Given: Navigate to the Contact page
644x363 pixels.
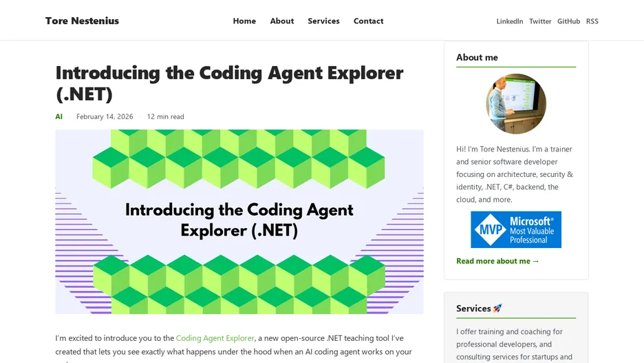Looking at the screenshot, I should click(368, 21).
